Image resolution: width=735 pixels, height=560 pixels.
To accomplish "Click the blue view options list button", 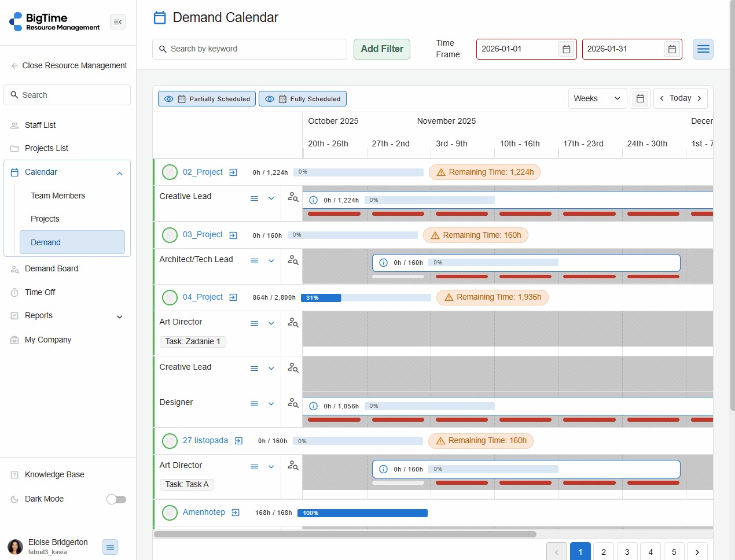I will pos(703,49).
